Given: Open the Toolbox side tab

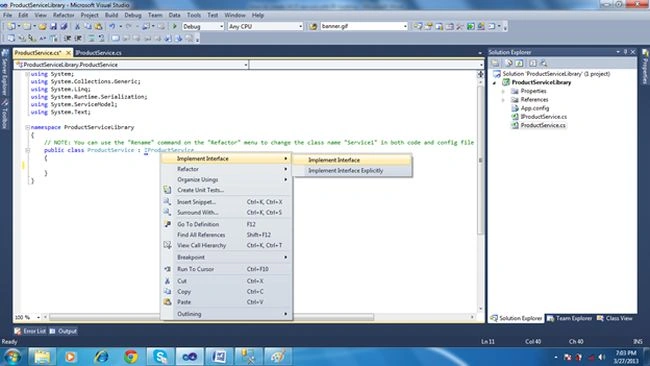Looking at the screenshot, I should point(5,114).
